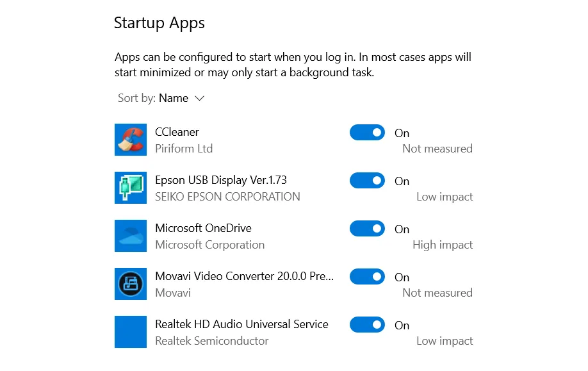Click the Microsoft OneDrive cloud icon
The height and width of the screenshot is (371, 588).
[131, 236]
